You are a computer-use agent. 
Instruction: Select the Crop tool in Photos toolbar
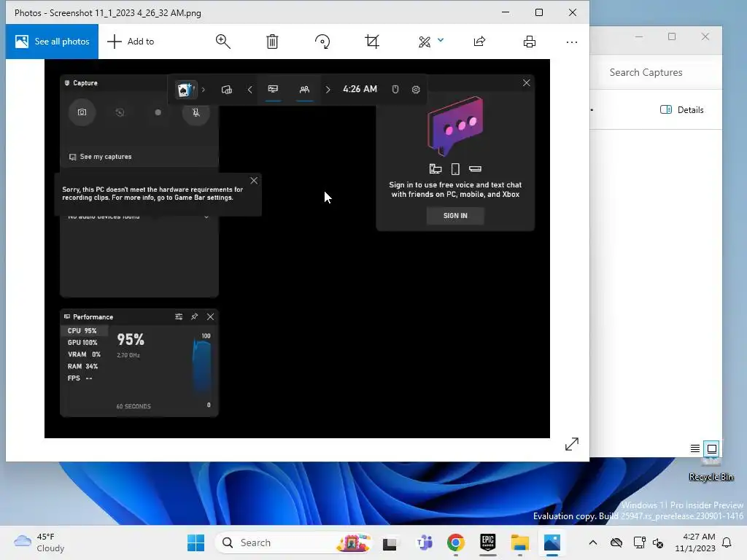tap(372, 42)
